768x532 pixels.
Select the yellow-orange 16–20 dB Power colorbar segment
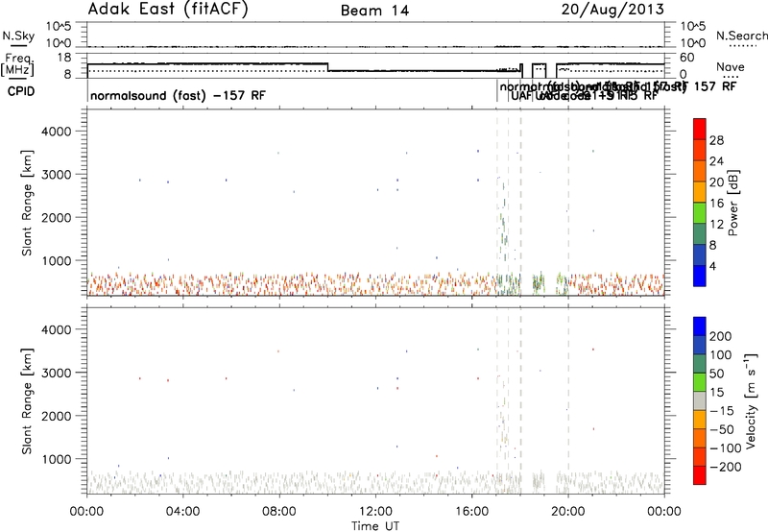[700, 192]
